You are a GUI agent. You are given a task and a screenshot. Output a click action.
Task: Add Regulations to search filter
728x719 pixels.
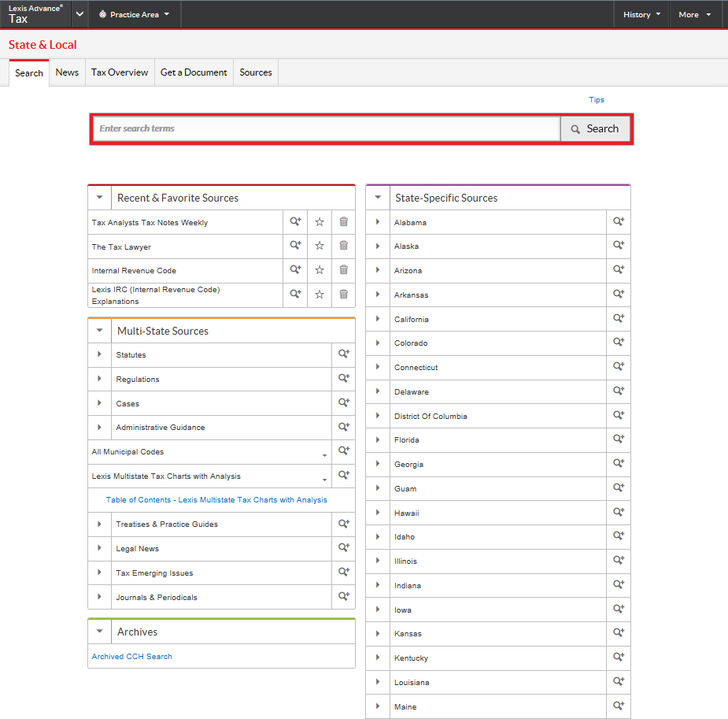pos(344,379)
